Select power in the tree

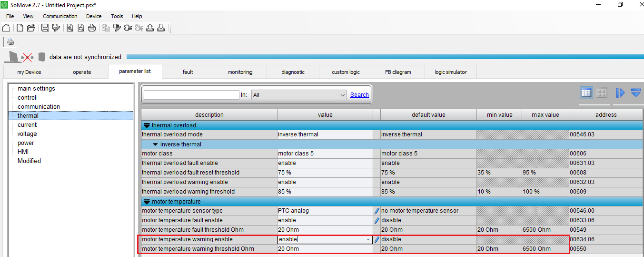pos(26,143)
